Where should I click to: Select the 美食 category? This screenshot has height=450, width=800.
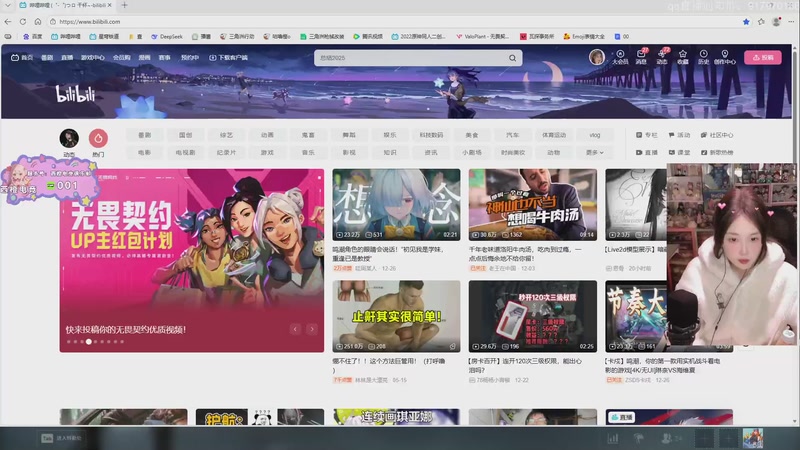(x=472, y=135)
